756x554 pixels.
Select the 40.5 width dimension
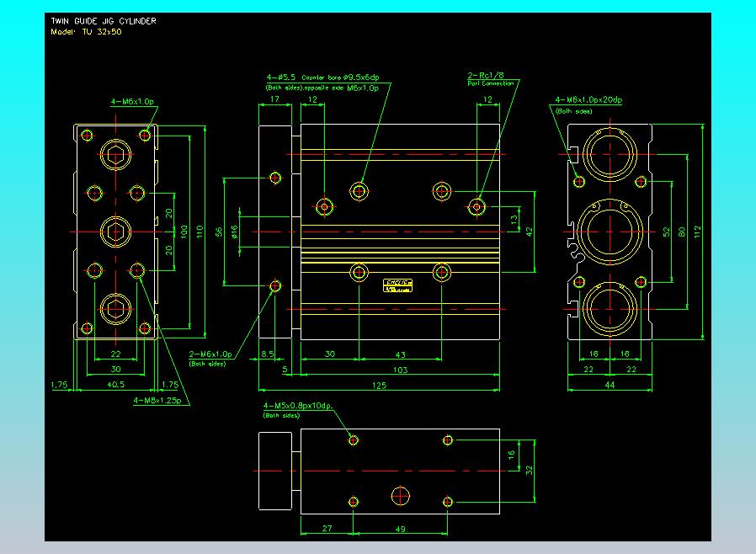116,385
